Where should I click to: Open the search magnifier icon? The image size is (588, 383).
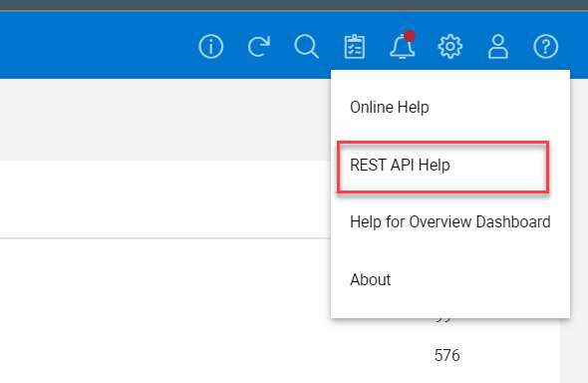[x=306, y=47]
